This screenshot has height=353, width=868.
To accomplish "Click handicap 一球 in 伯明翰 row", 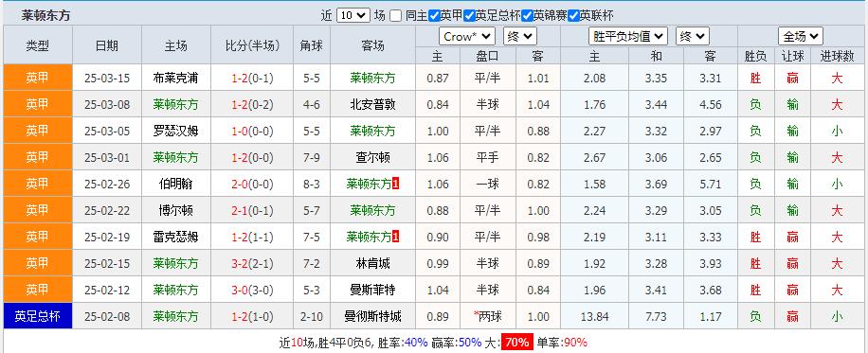I will pos(488,184).
